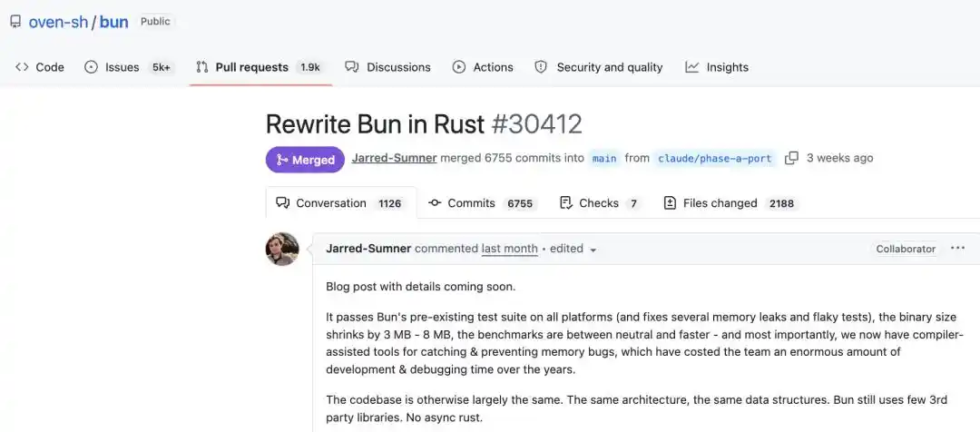Open Security and quality tab
Image resolution: width=980 pixels, height=432 pixels.
tap(599, 67)
